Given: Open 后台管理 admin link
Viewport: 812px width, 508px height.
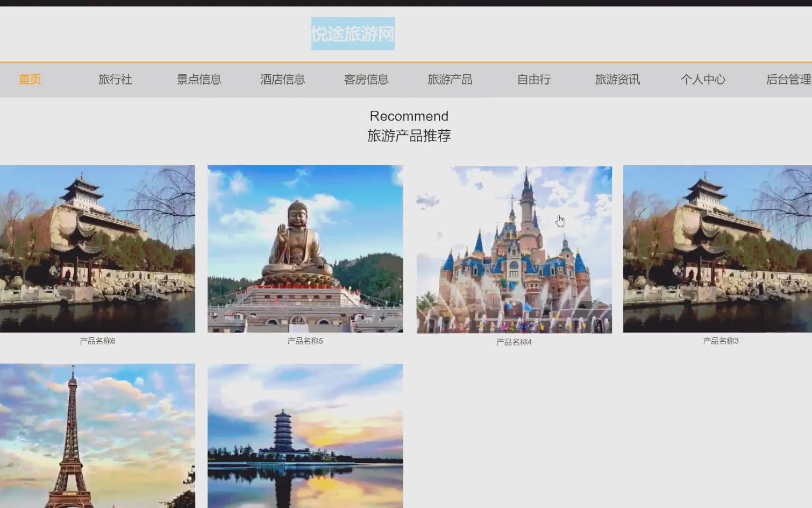Looking at the screenshot, I should (x=788, y=80).
